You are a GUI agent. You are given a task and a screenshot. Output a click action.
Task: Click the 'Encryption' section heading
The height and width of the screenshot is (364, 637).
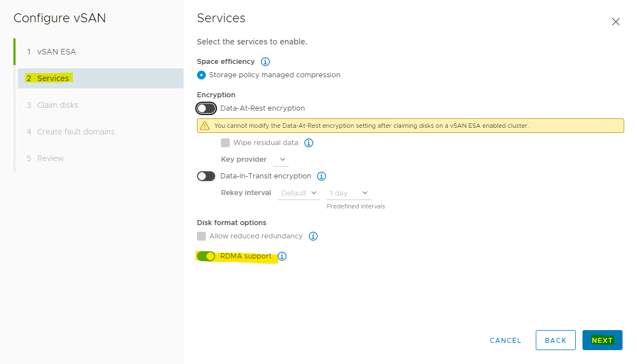tap(216, 95)
